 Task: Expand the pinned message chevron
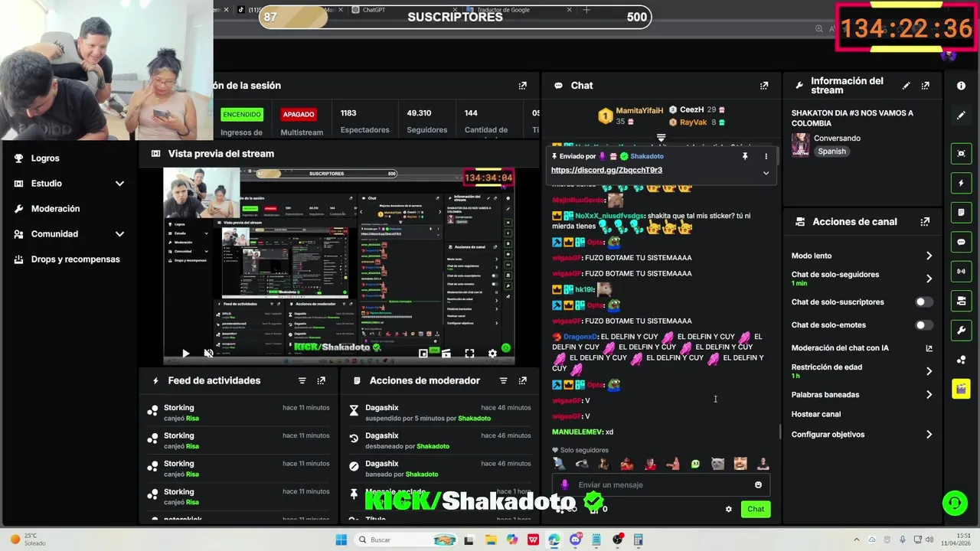point(766,173)
